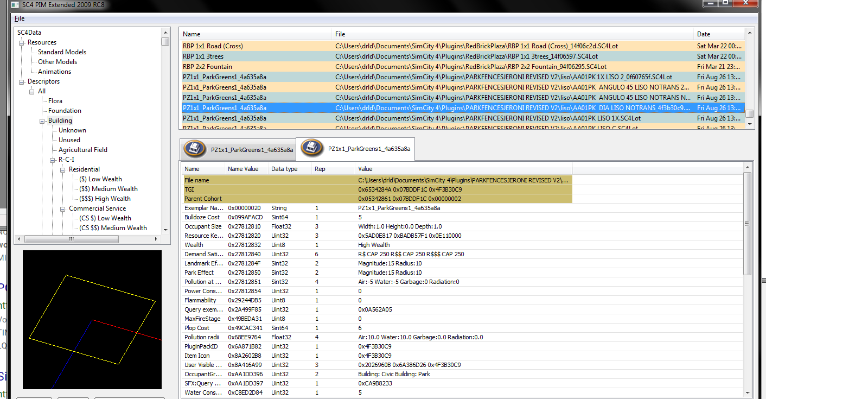Sort the file list by Date column
The width and height of the screenshot is (868, 399).
[718, 34]
